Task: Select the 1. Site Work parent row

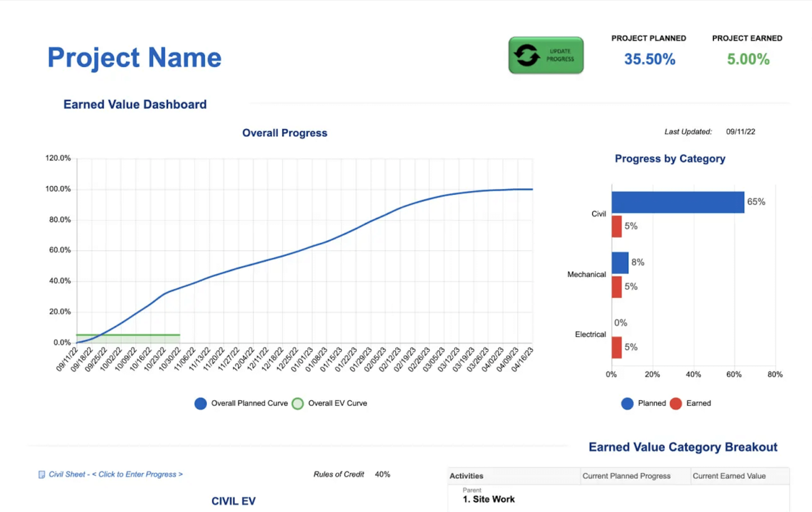Action: pyautogui.click(x=489, y=499)
